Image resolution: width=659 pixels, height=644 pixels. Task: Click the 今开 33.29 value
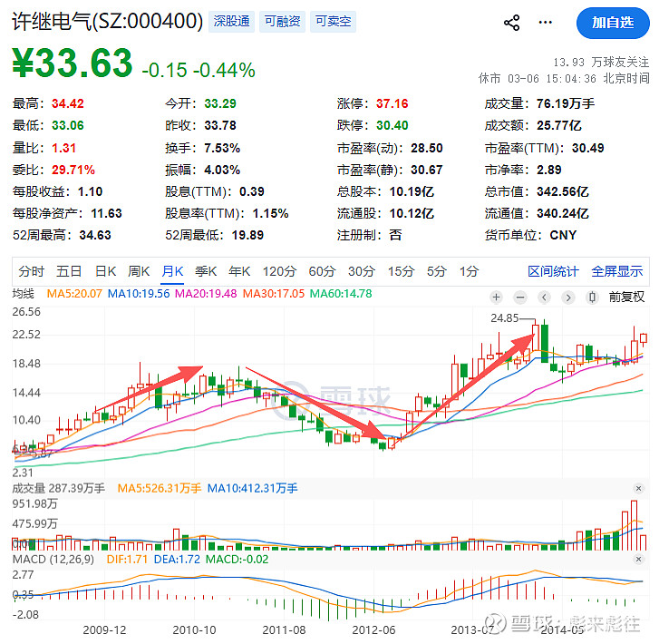click(x=220, y=103)
